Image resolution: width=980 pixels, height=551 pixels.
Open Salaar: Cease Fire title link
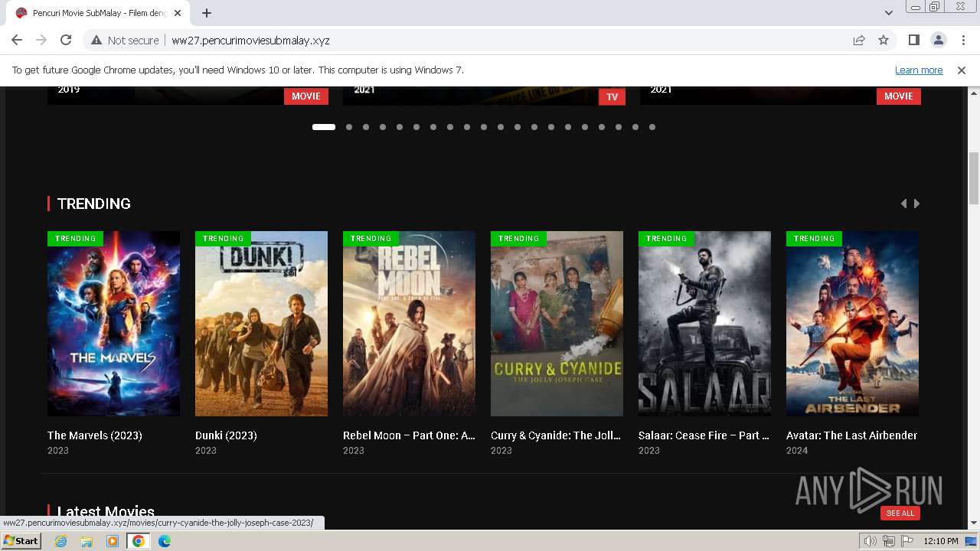point(704,435)
